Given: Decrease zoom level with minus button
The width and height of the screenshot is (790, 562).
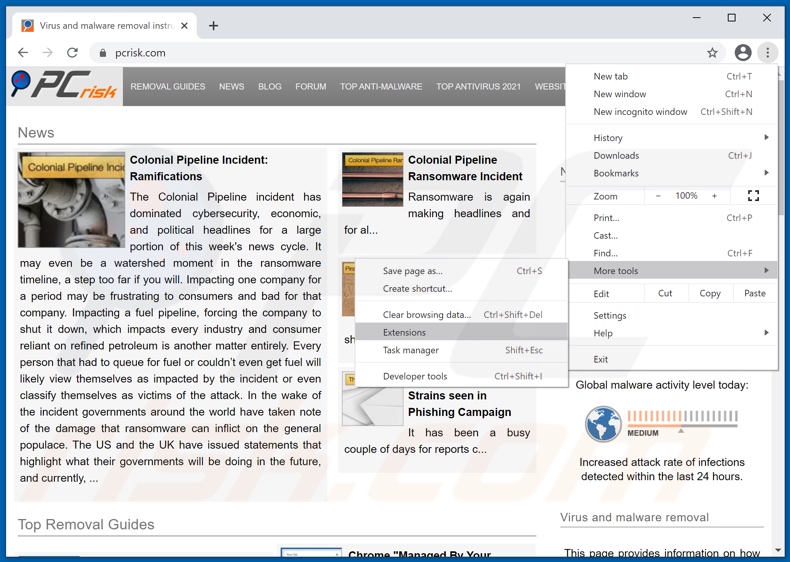Looking at the screenshot, I should coord(658,196).
